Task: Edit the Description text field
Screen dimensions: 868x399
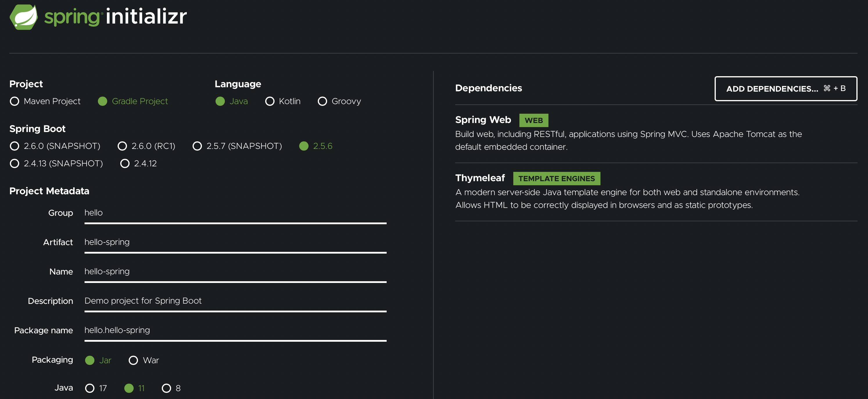Action: (235, 301)
